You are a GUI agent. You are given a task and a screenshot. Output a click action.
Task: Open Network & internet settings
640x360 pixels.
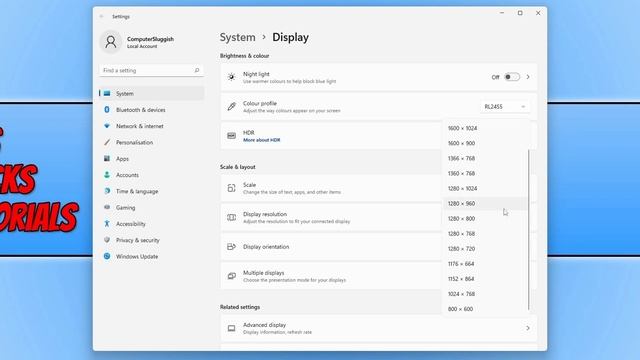click(x=151, y=126)
